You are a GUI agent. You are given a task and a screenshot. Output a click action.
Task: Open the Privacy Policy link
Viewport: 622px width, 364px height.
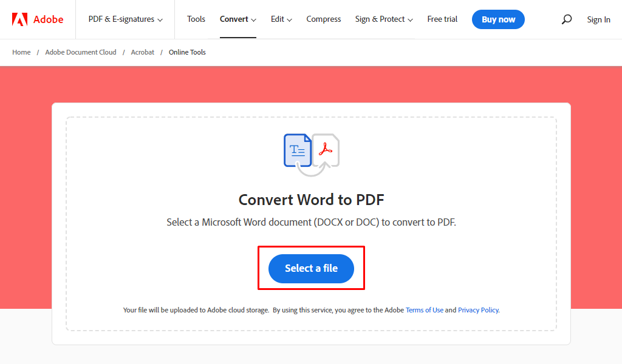pyautogui.click(x=478, y=310)
